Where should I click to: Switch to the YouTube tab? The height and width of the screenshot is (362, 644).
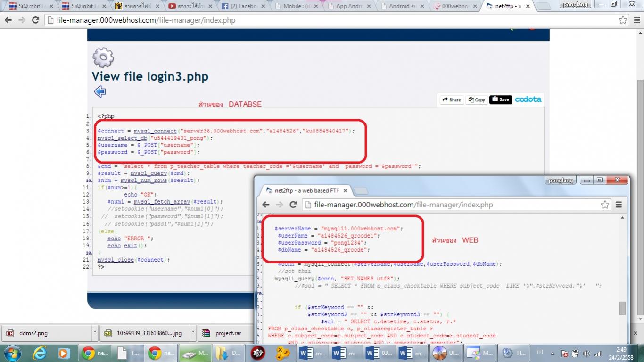click(189, 6)
